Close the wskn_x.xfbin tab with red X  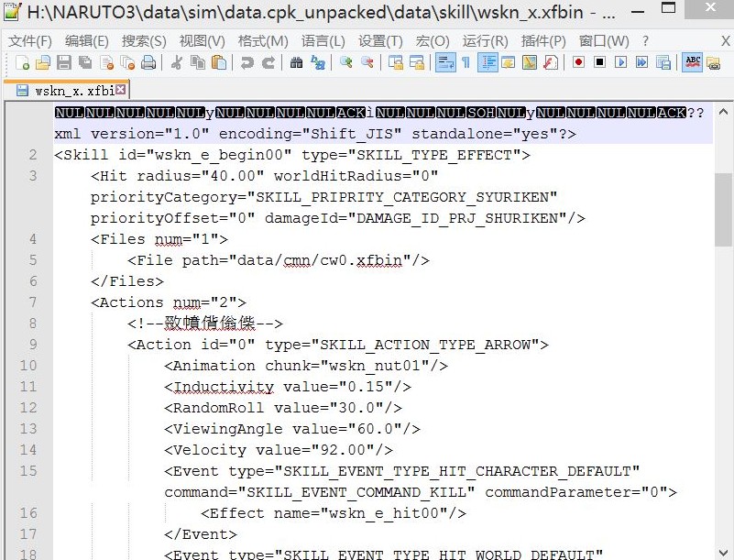pyautogui.click(x=121, y=89)
